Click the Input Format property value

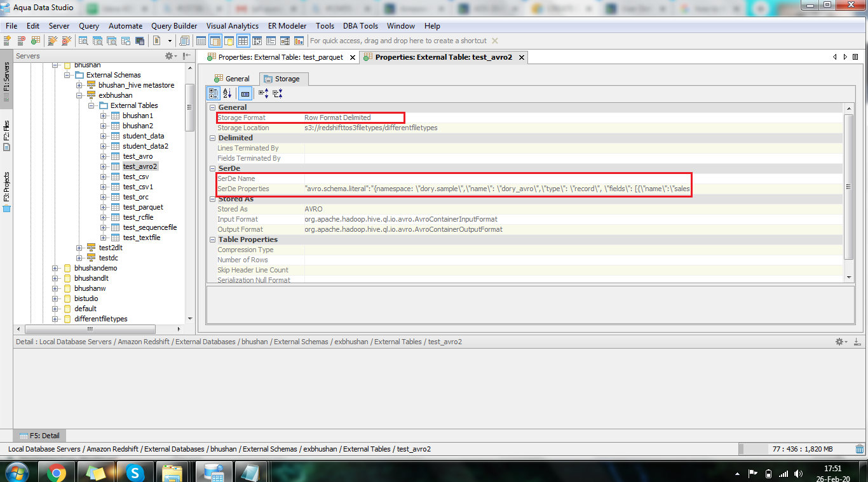click(573, 219)
